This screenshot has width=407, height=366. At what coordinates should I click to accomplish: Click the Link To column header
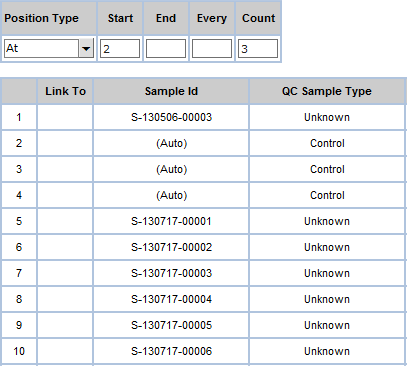point(65,91)
